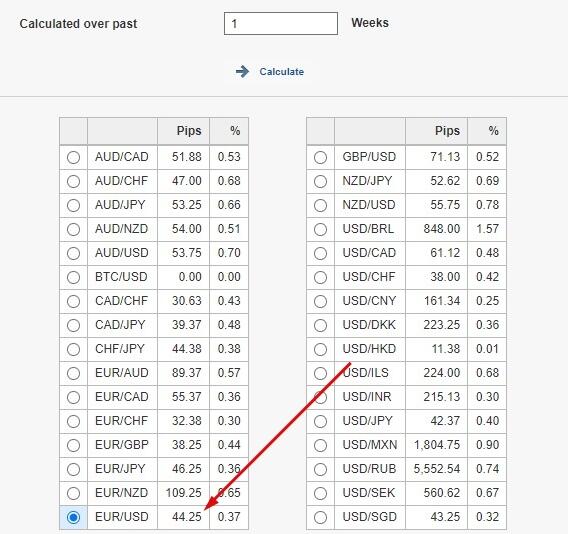Click the 0.01 percent value for USD/HKD
568x534 pixels.
[x=487, y=349]
